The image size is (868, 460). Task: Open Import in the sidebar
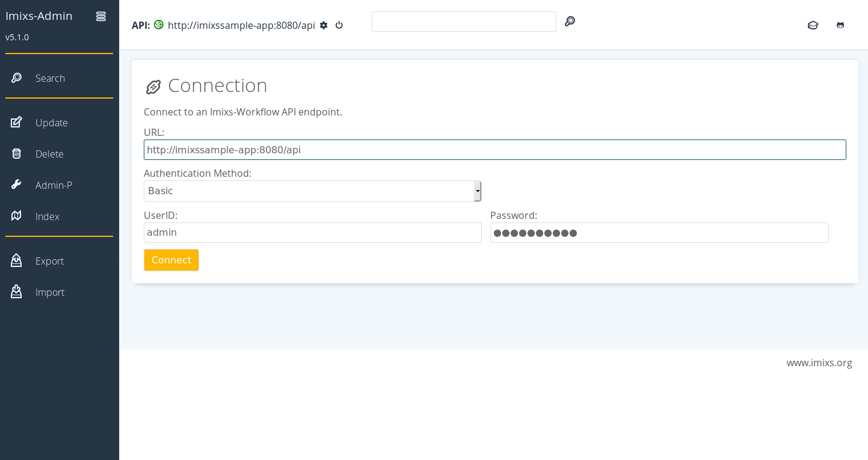click(50, 292)
